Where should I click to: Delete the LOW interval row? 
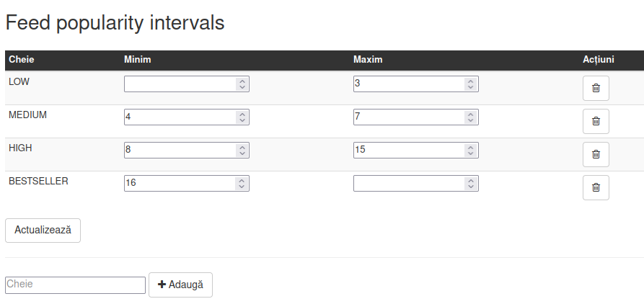[x=596, y=88]
